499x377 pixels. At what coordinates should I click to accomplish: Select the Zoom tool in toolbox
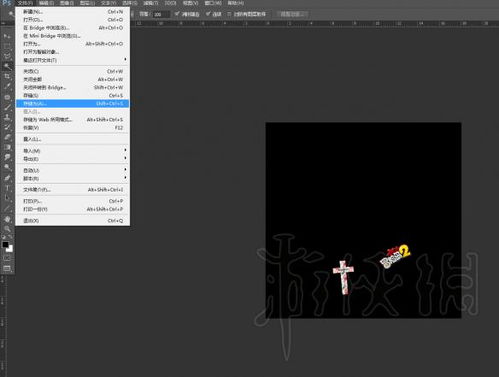pyautogui.click(x=7, y=229)
